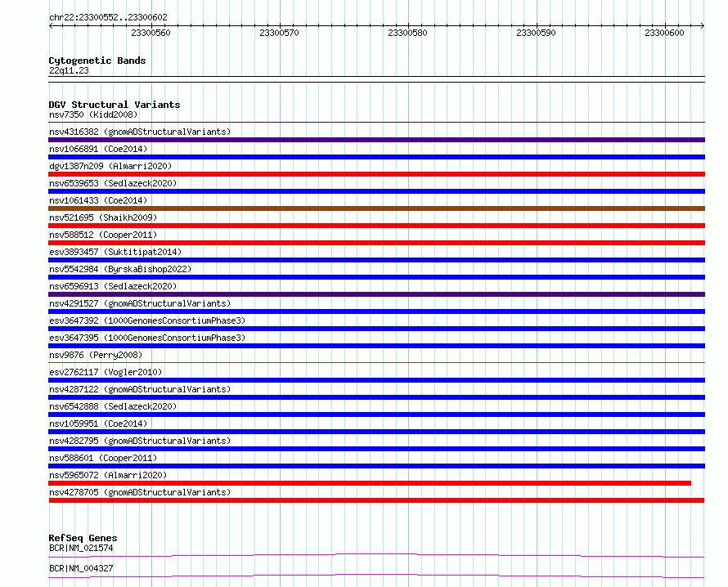The height and width of the screenshot is (587, 728).
Task: Click ruler position 23300560
Action: [x=151, y=33]
